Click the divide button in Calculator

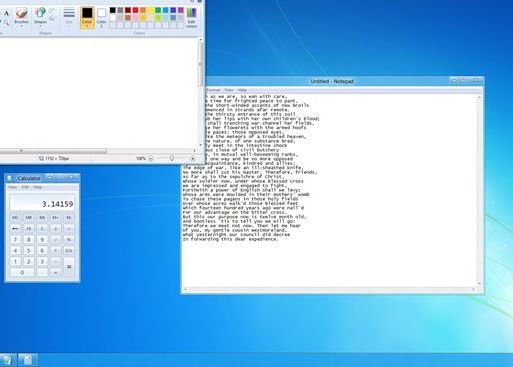[55, 240]
